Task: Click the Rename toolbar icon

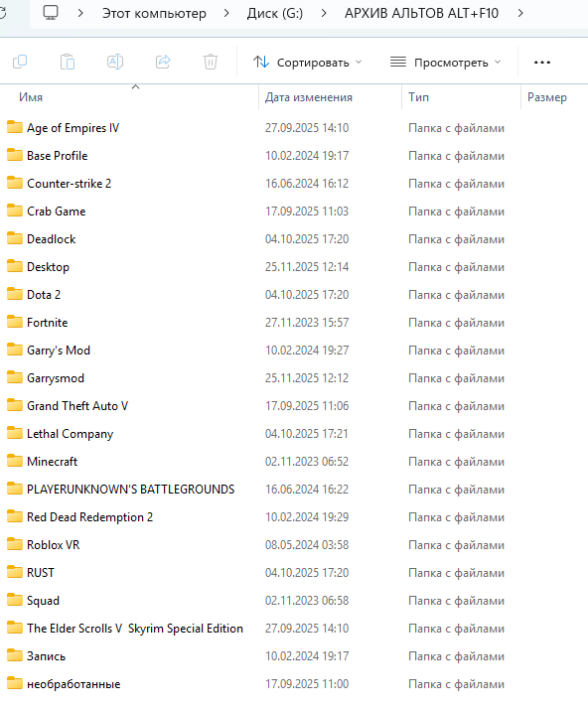Action: pos(115,62)
